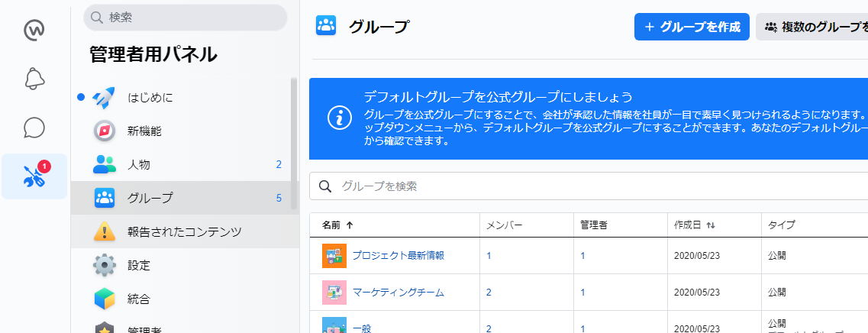Click 公開 type for マーケティングチーム
This screenshot has height=333, width=868.
tap(777, 292)
